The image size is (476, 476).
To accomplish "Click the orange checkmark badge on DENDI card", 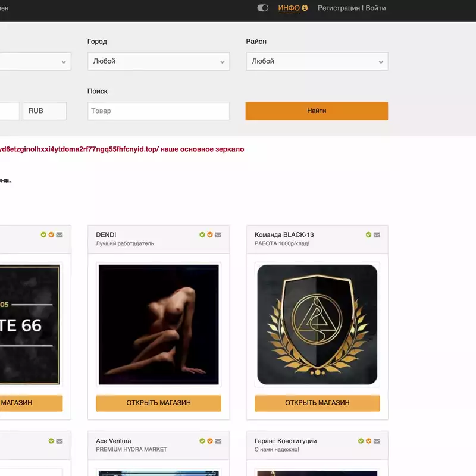I will click(x=210, y=235).
